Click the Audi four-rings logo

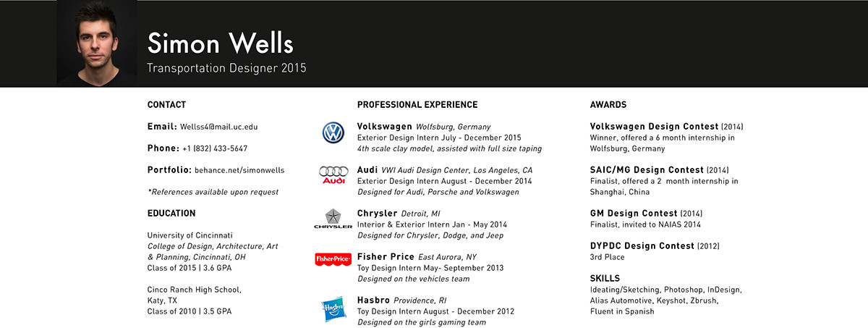333,174
